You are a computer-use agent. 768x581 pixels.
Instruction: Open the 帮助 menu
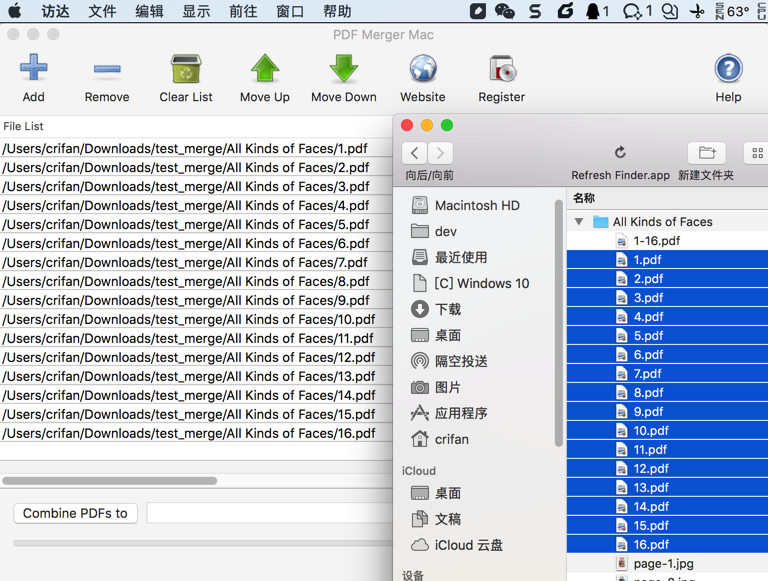coord(337,11)
